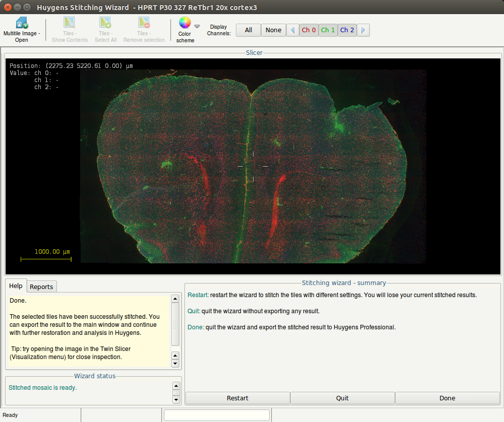
Task: Click the status bar input field
Action: point(217,415)
